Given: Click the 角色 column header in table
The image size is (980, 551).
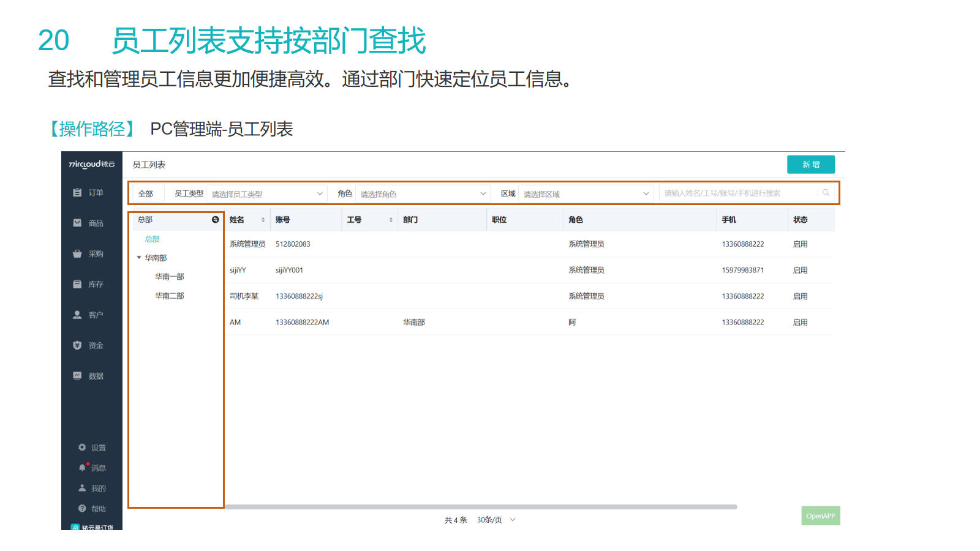Looking at the screenshot, I should point(576,220).
